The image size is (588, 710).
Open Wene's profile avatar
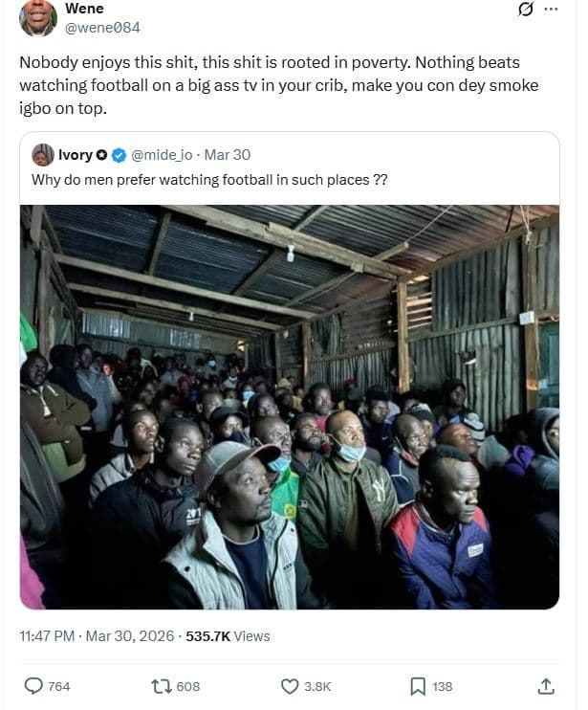click(x=38, y=17)
